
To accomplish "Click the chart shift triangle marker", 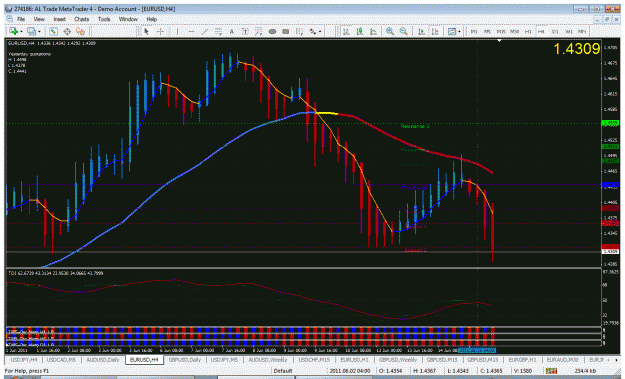I will [x=499, y=40].
